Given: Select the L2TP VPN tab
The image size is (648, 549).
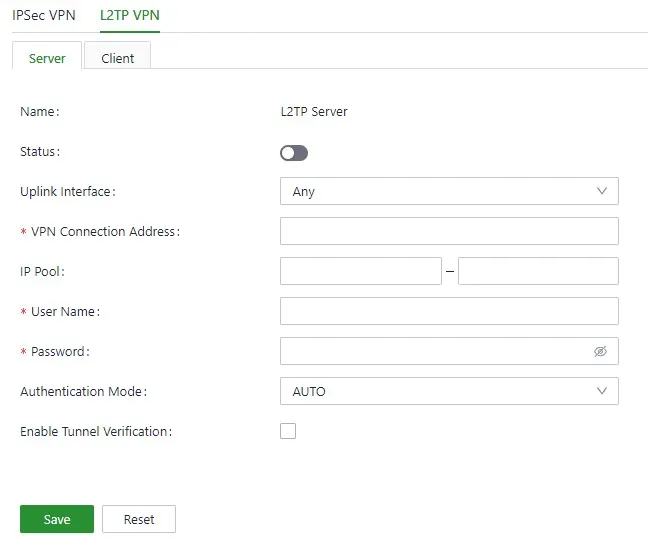Looking at the screenshot, I should click(130, 15).
